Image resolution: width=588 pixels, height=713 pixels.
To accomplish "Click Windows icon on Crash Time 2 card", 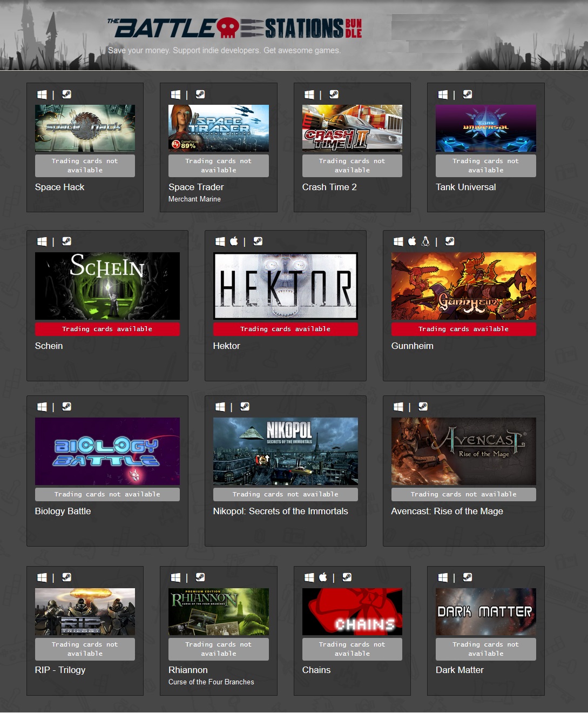I will (309, 95).
